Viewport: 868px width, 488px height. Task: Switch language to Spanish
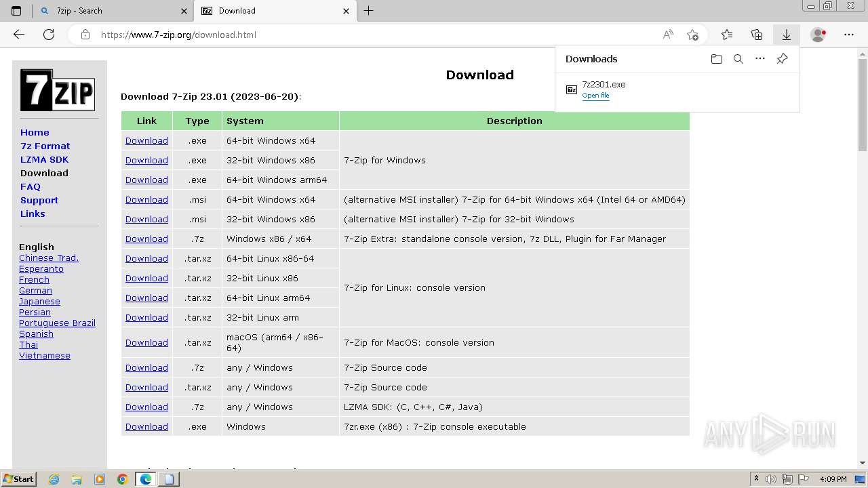(36, 333)
